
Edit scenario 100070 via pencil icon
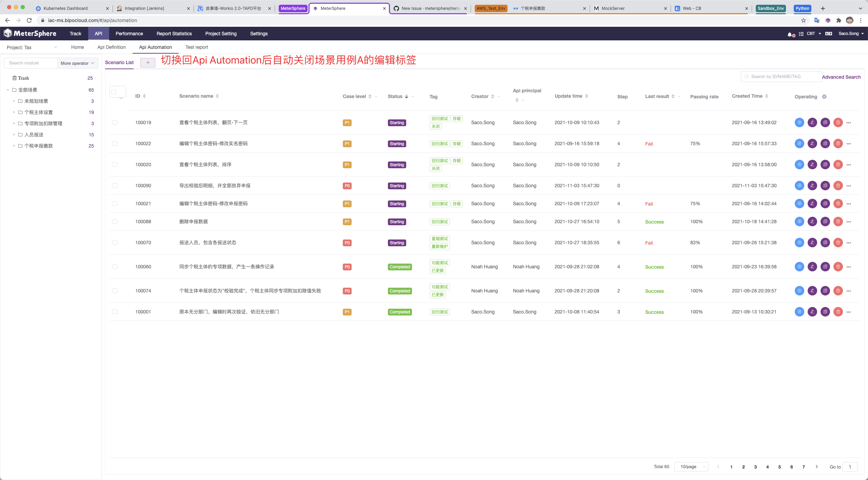point(812,243)
